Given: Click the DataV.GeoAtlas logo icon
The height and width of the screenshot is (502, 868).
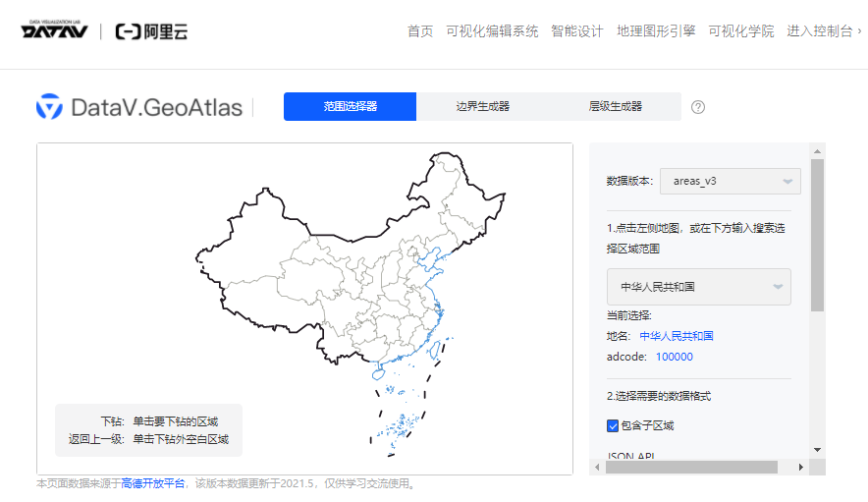Looking at the screenshot, I should coord(49,106).
